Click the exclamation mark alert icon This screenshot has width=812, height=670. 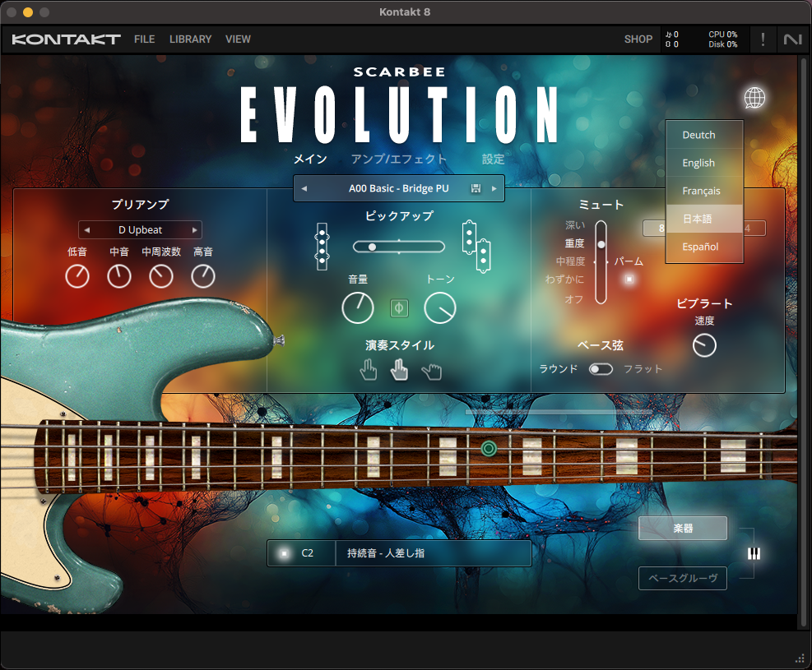point(763,39)
